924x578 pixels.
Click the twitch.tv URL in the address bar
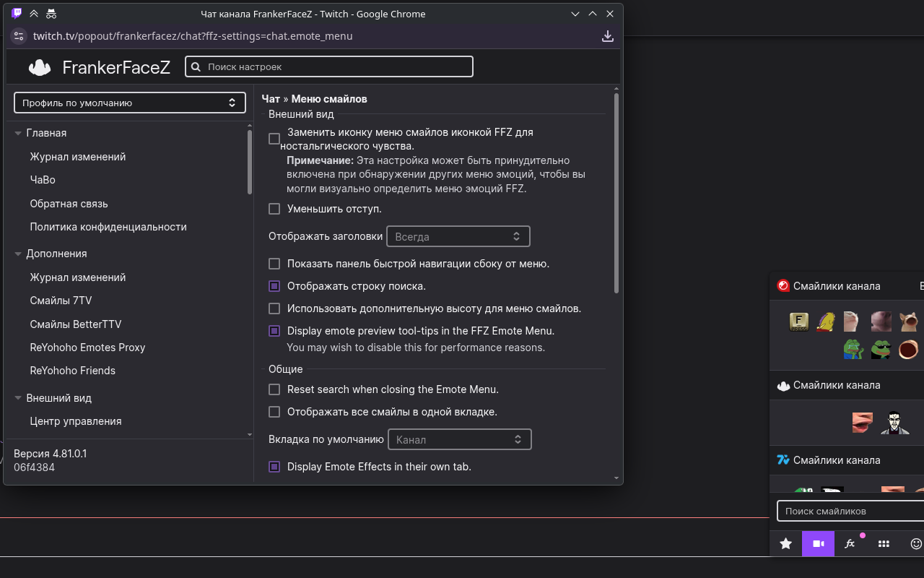tap(193, 36)
